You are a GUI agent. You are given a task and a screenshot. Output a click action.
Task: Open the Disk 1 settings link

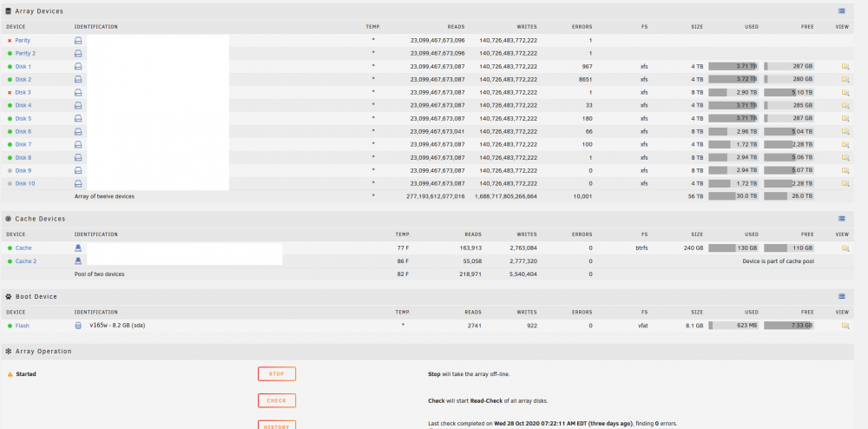tap(23, 67)
